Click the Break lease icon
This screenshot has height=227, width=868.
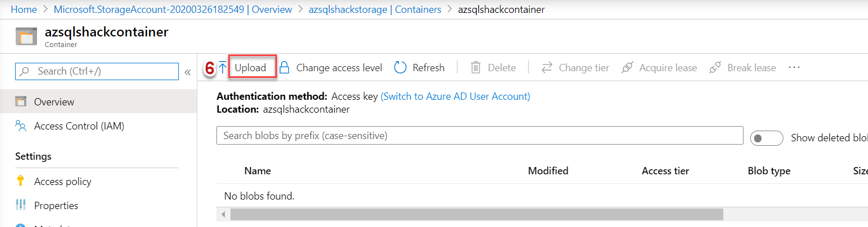pos(715,68)
